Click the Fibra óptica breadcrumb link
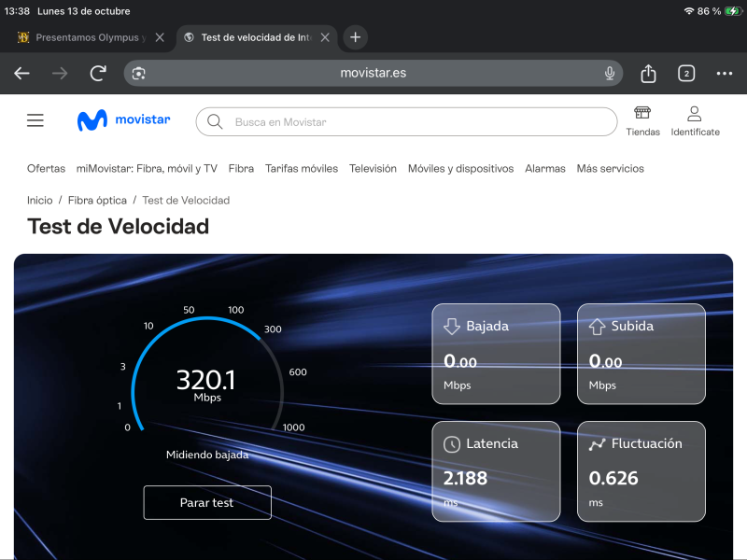 (x=97, y=201)
